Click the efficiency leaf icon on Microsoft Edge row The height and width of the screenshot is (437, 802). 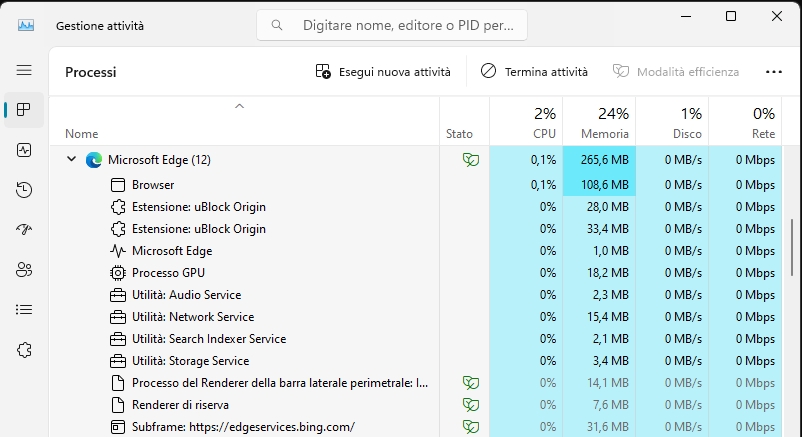click(x=471, y=160)
